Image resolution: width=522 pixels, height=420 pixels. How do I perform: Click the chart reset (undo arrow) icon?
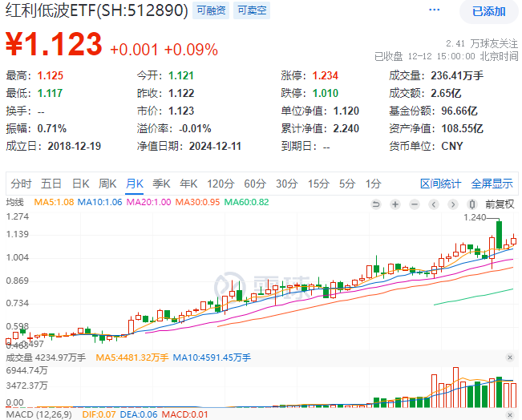376,204
